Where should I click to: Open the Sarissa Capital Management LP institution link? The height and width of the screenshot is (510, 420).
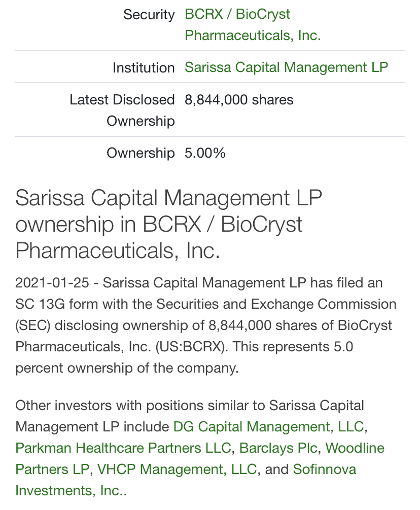point(286,67)
